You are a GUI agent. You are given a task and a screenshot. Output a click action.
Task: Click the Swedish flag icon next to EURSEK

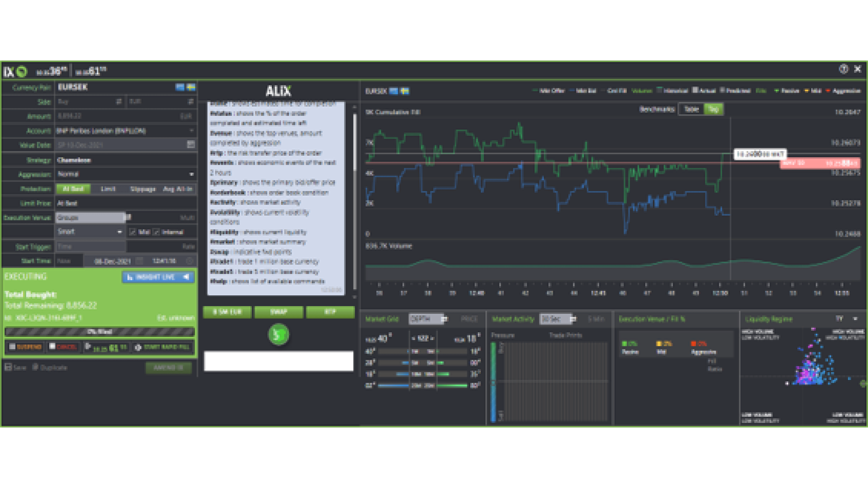pos(191,87)
